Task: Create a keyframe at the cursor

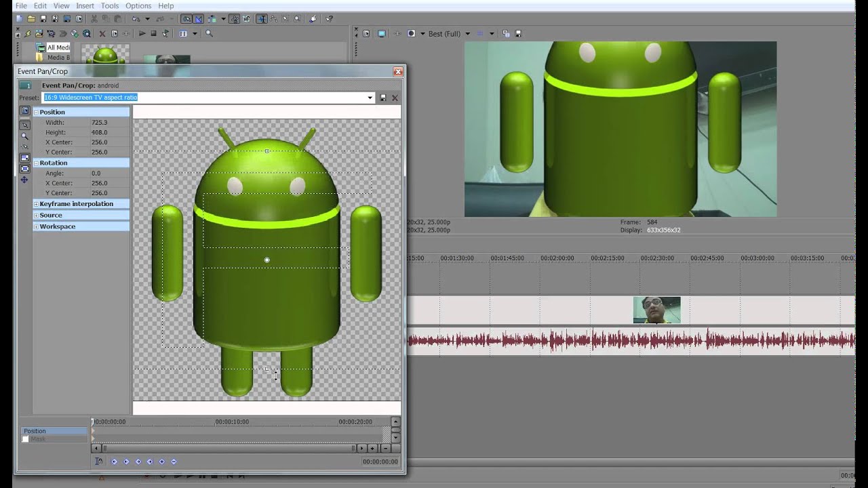Action: point(162,462)
